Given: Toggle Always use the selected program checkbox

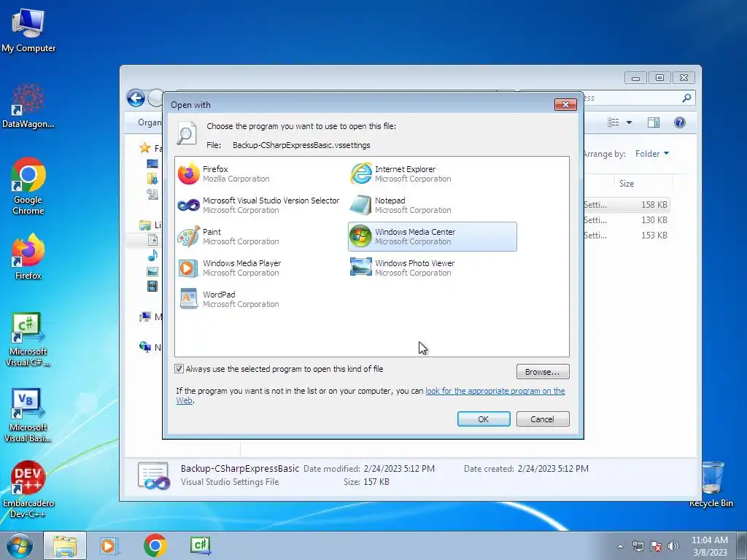Looking at the screenshot, I should coord(179,368).
